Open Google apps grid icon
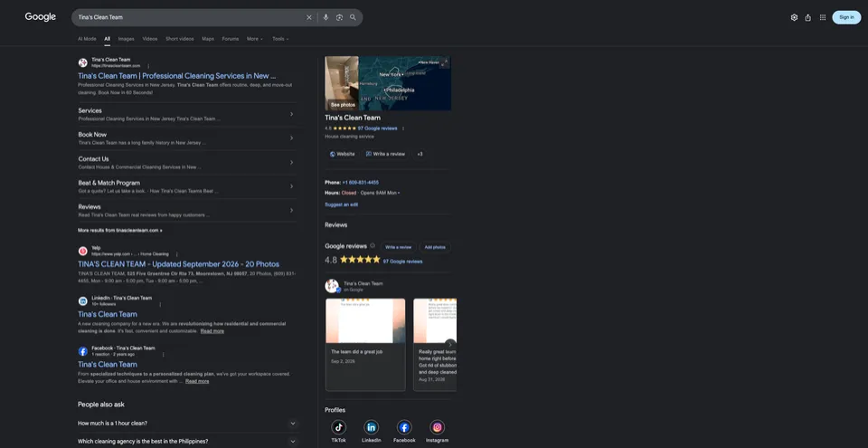868x448 pixels. pyautogui.click(x=823, y=18)
